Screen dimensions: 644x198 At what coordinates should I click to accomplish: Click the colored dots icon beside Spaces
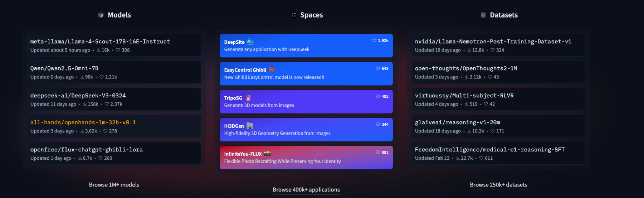293,15
